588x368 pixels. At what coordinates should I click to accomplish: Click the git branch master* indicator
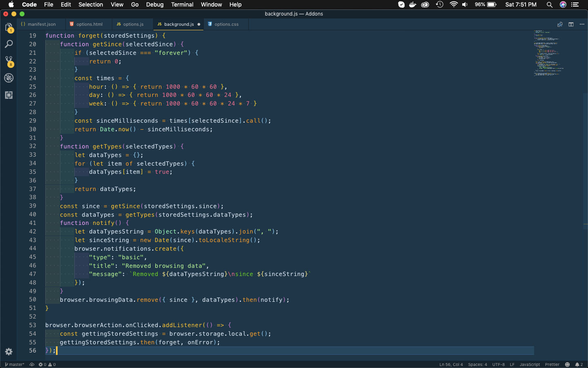pos(15,364)
